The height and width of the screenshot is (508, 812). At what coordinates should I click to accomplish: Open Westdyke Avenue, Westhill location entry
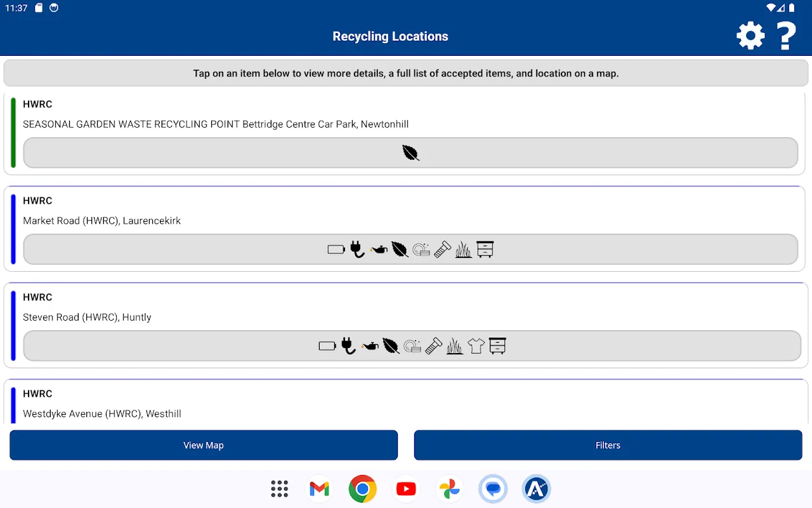click(101, 414)
